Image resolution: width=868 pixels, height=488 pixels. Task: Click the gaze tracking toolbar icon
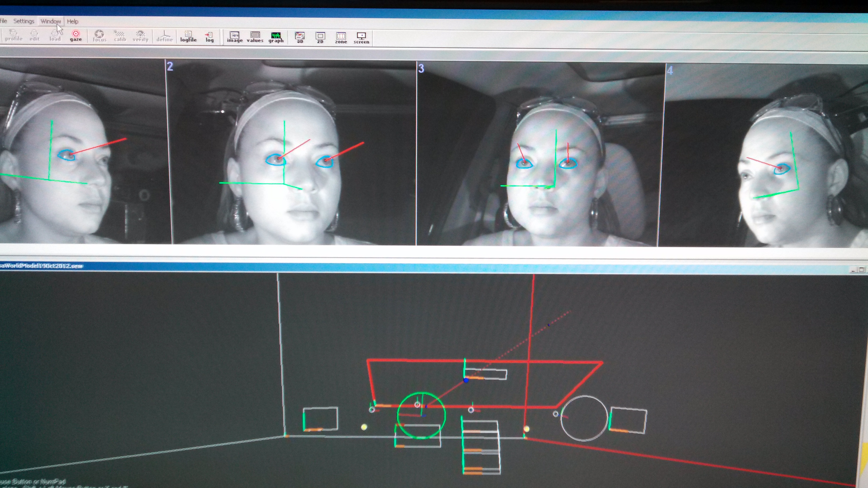pos(76,35)
